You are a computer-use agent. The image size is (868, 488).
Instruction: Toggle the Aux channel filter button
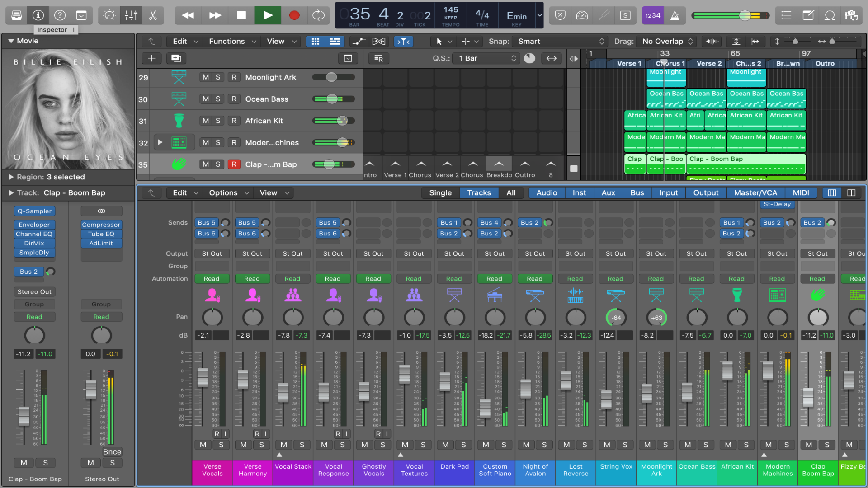(608, 193)
